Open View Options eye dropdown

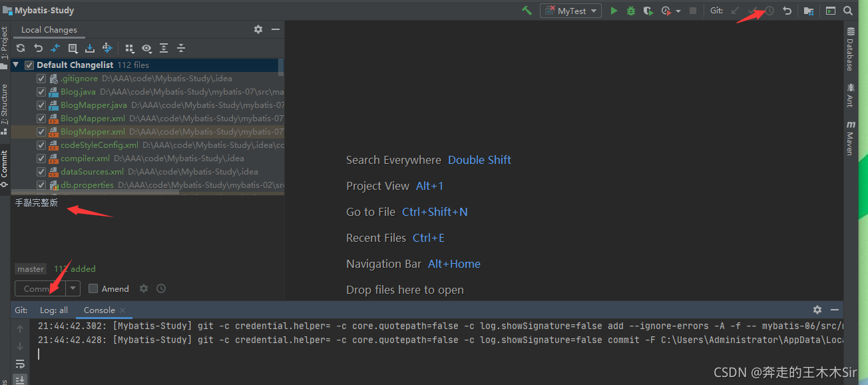click(x=146, y=48)
